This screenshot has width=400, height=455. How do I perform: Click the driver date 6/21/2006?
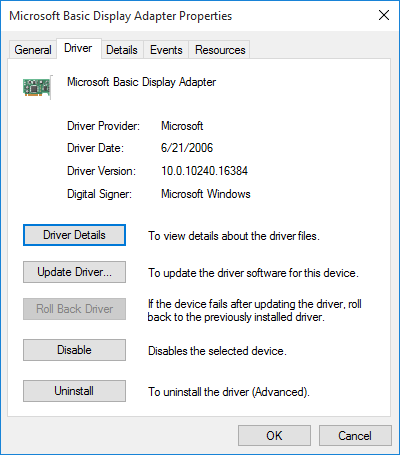pyautogui.click(x=187, y=148)
